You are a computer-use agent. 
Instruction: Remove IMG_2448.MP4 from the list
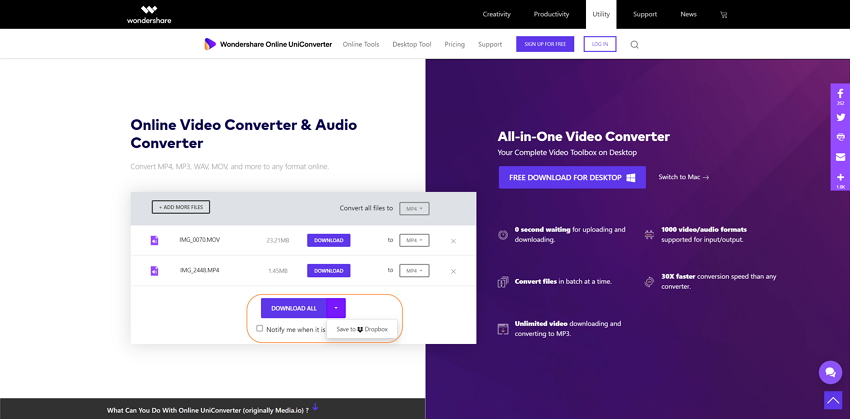453,271
